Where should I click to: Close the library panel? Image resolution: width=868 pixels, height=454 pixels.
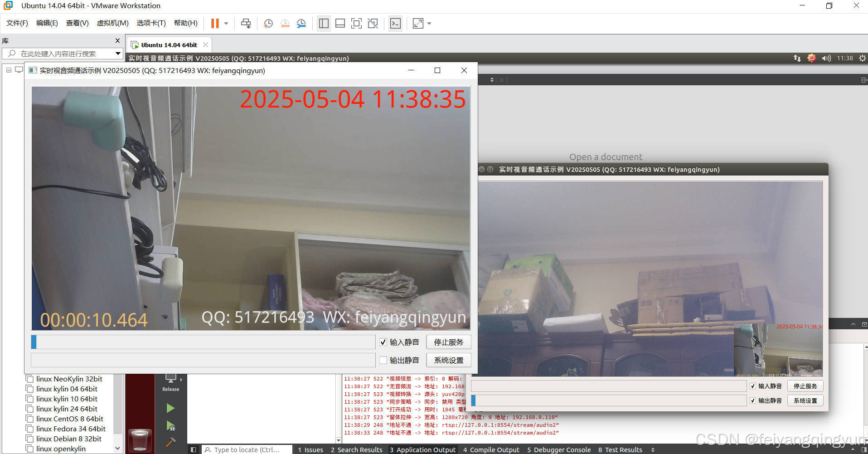tap(118, 40)
